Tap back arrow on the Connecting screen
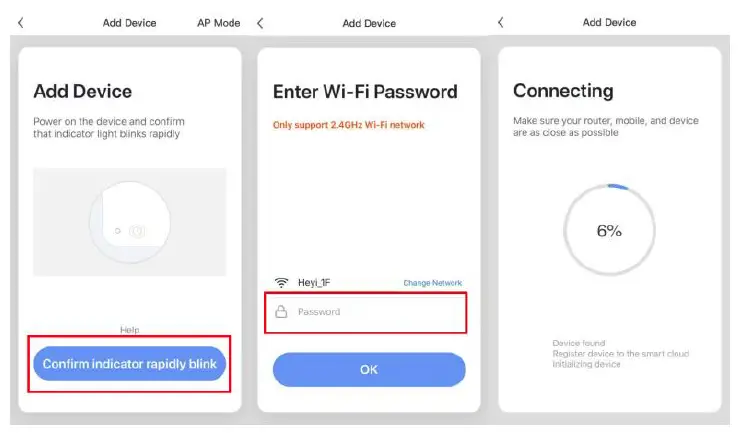The width and height of the screenshot is (741, 433). (x=501, y=22)
